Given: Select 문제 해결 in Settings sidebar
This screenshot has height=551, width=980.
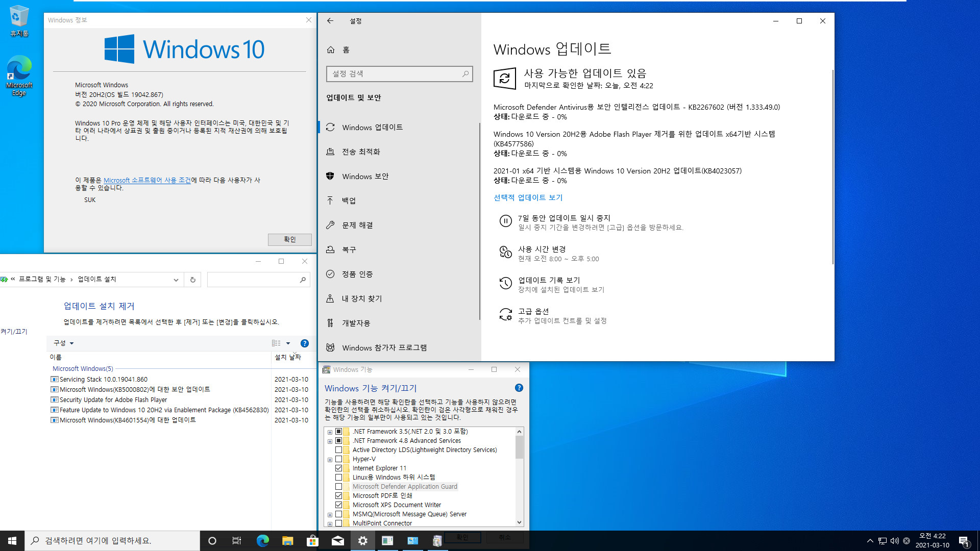Looking at the screenshot, I should [398, 226].
